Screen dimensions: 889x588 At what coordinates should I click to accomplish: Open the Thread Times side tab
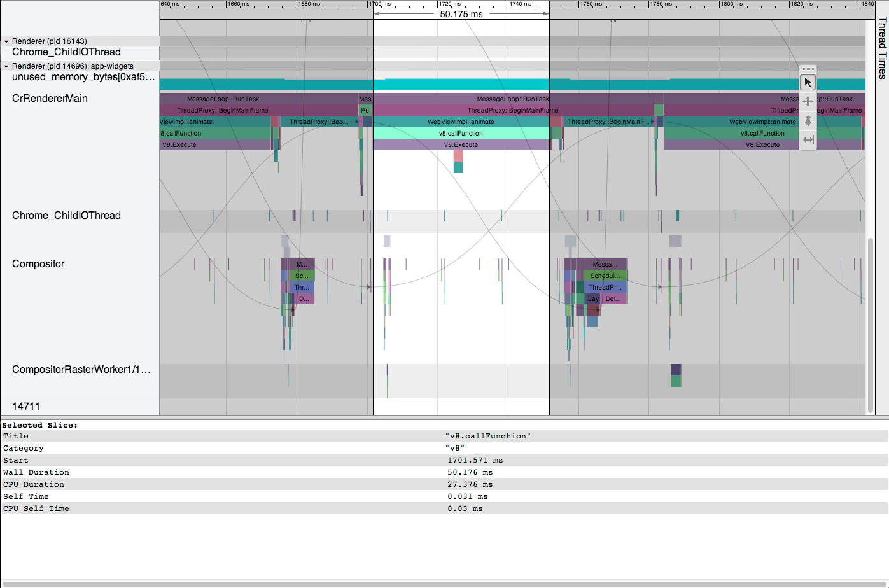coord(882,48)
